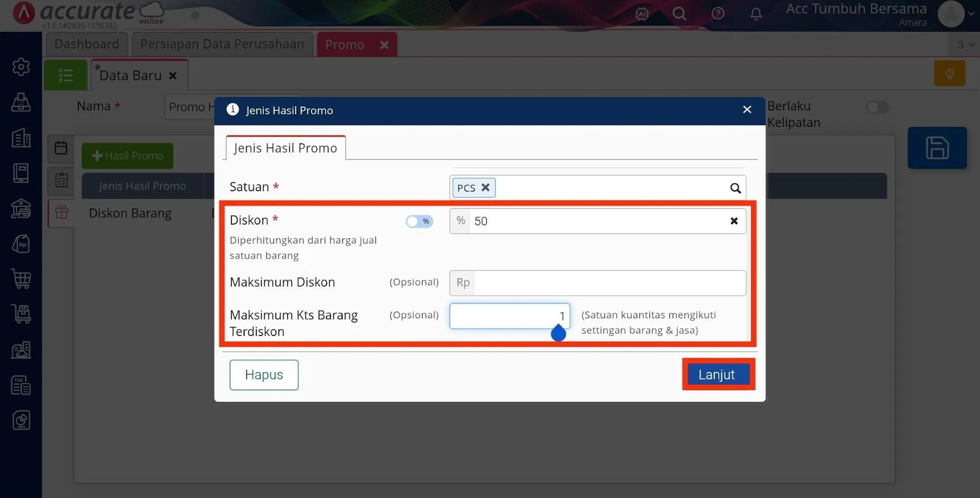Toggle the Berlaku Kelipatan switch
980x498 pixels.
pyautogui.click(x=877, y=107)
